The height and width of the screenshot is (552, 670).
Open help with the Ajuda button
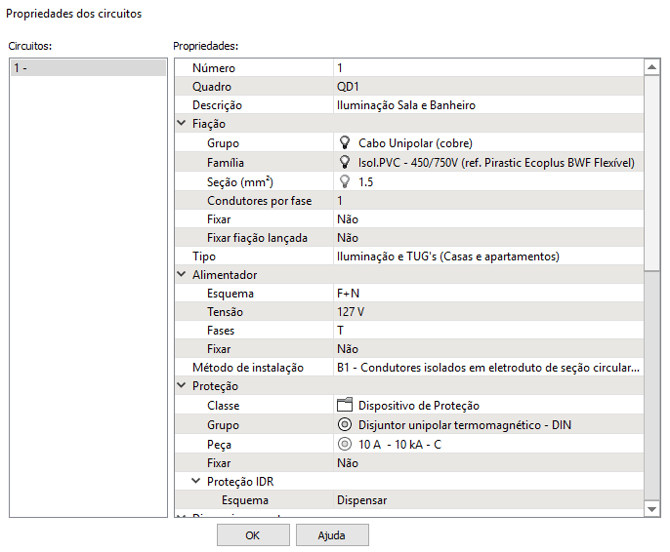pyautogui.click(x=332, y=535)
